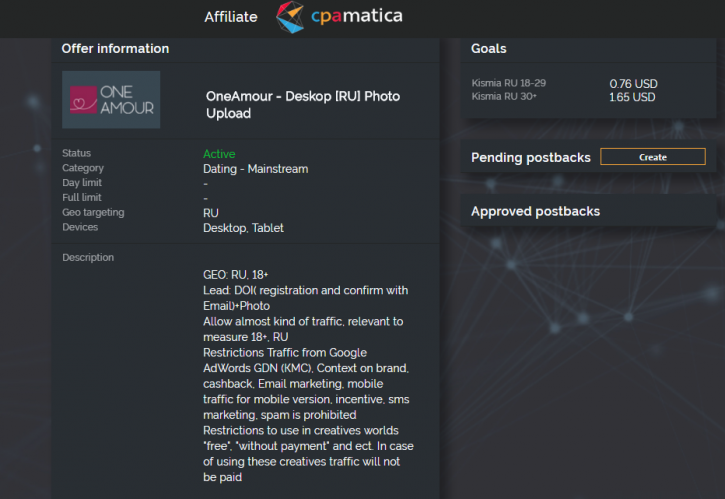The height and width of the screenshot is (499, 725).
Task: Click the Offer information heading
Action: [x=115, y=49]
